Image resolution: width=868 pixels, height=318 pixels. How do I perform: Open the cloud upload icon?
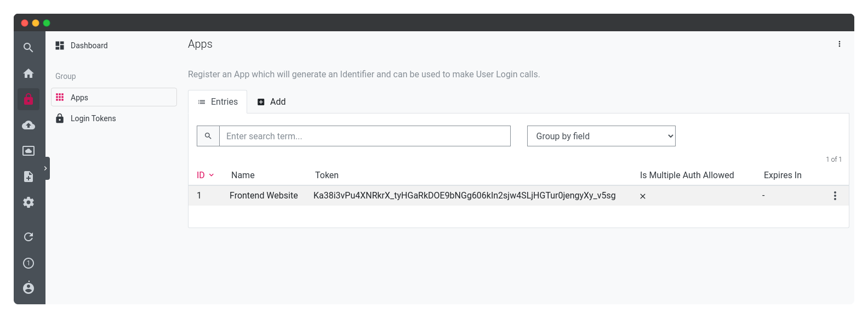click(28, 125)
